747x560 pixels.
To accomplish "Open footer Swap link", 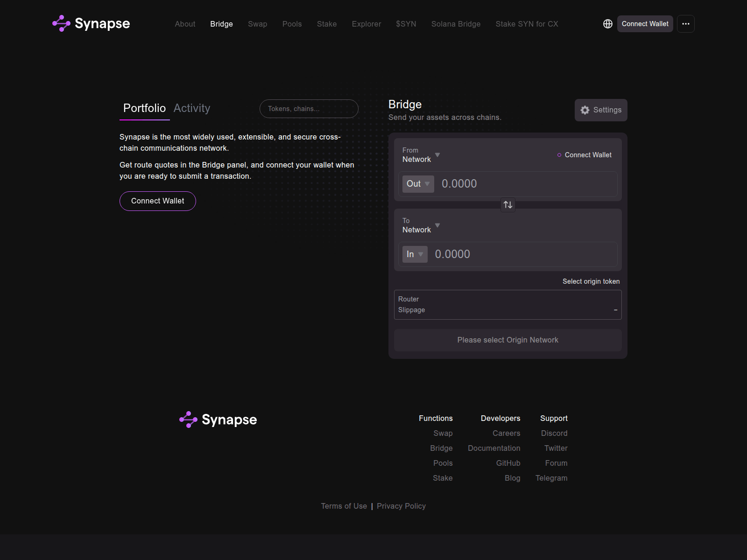I will click(x=443, y=434).
